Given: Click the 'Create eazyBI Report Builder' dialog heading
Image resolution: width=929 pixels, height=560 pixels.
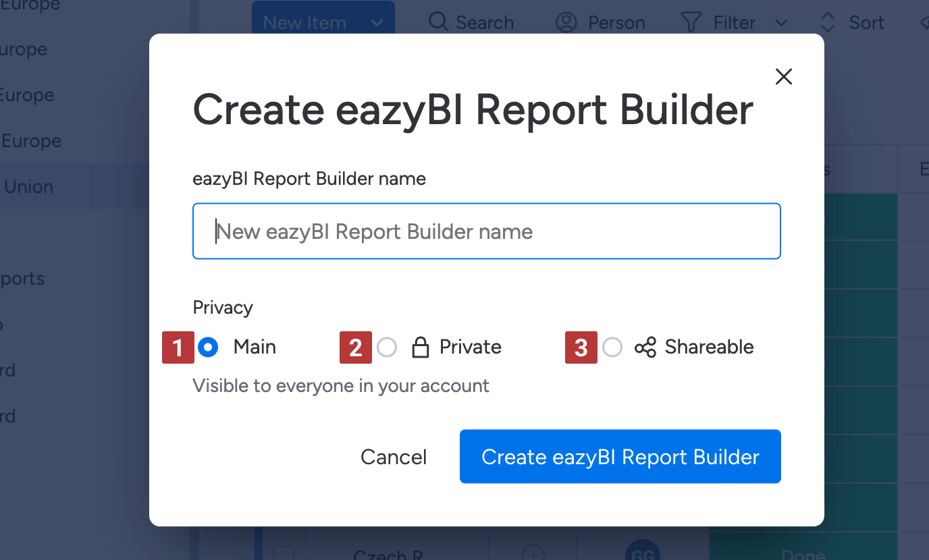Looking at the screenshot, I should click(473, 110).
